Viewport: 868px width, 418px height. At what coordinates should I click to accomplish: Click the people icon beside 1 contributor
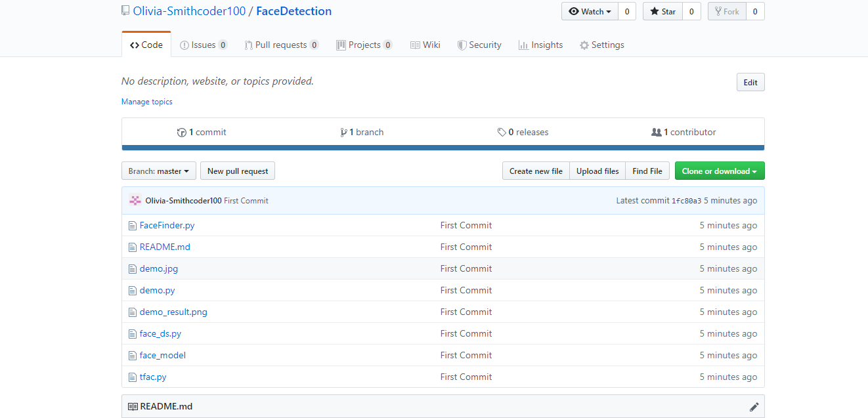click(656, 132)
